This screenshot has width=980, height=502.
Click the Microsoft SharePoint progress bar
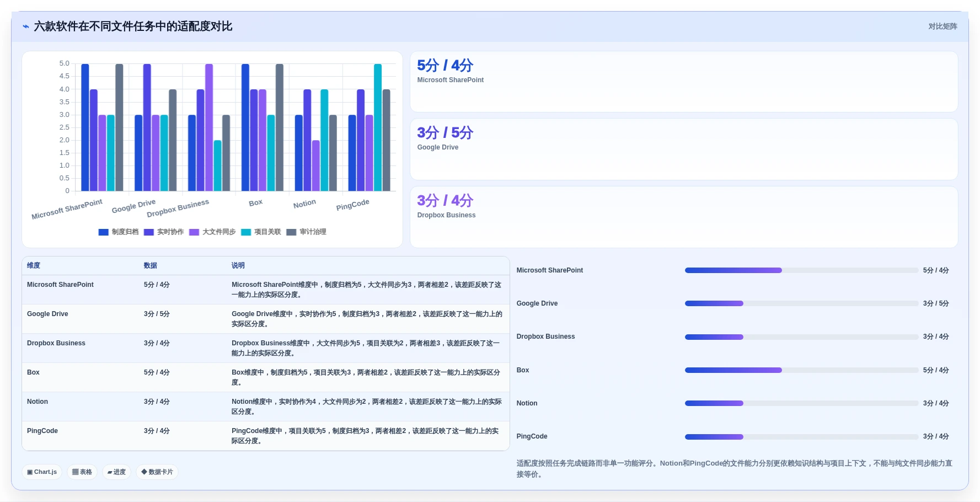pyautogui.click(x=801, y=270)
